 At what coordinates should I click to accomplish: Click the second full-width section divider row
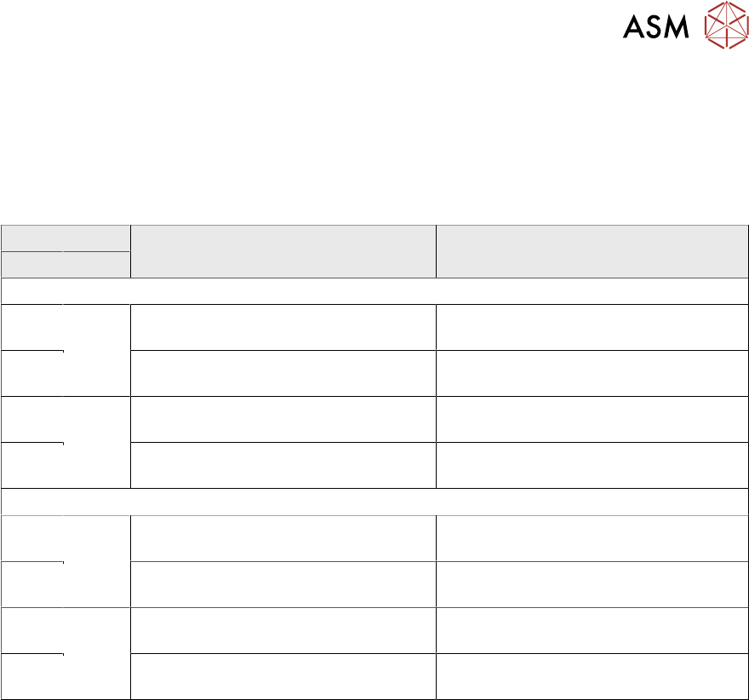click(x=374, y=502)
